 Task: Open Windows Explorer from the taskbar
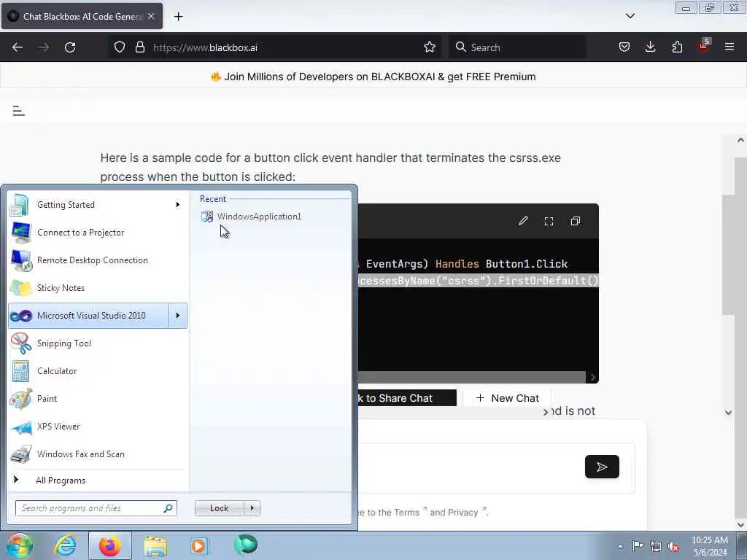point(156,545)
